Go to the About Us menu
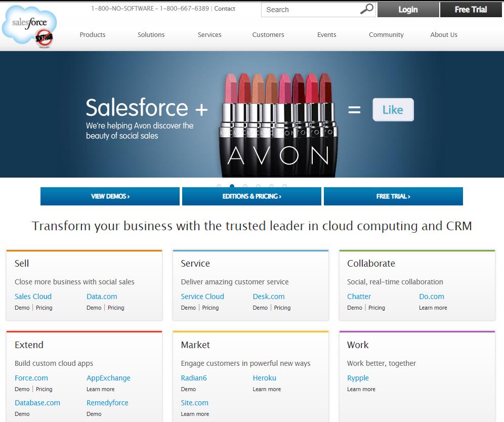 click(x=443, y=35)
